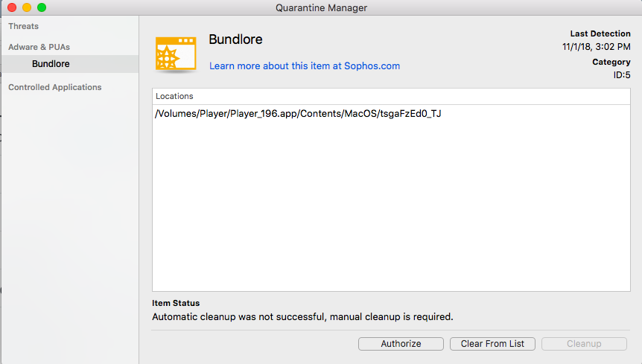
Task: Click Clear From List button
Action: click(x=492, y=344)
